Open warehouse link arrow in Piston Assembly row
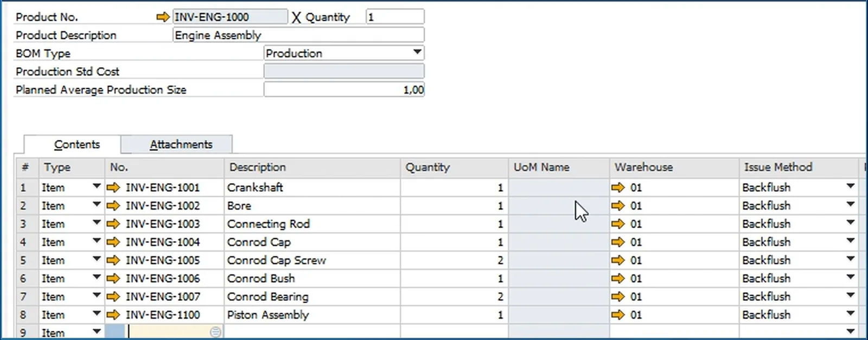This screenshot has height=340, width=868. (618, 315)
